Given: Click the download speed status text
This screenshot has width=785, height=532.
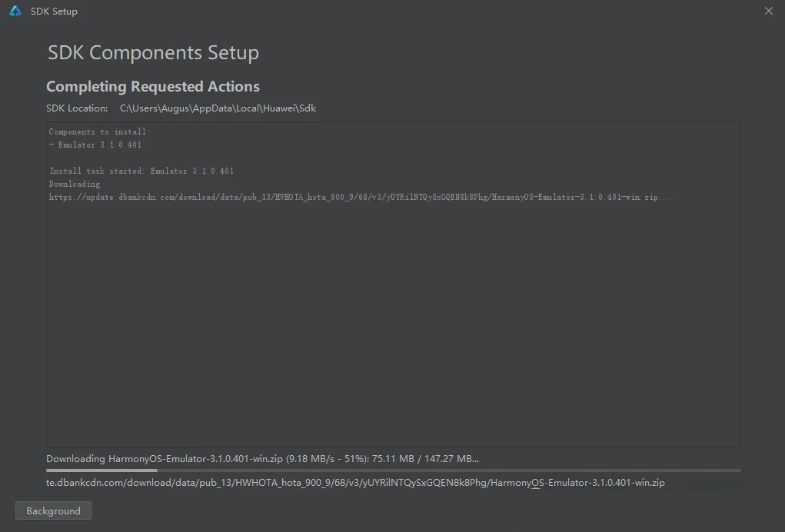Looking at the screenshot, I should coord(262,458).
